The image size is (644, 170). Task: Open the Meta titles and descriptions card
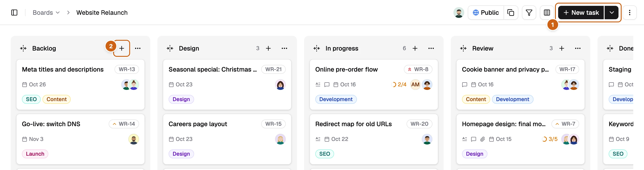coord(80,85)
